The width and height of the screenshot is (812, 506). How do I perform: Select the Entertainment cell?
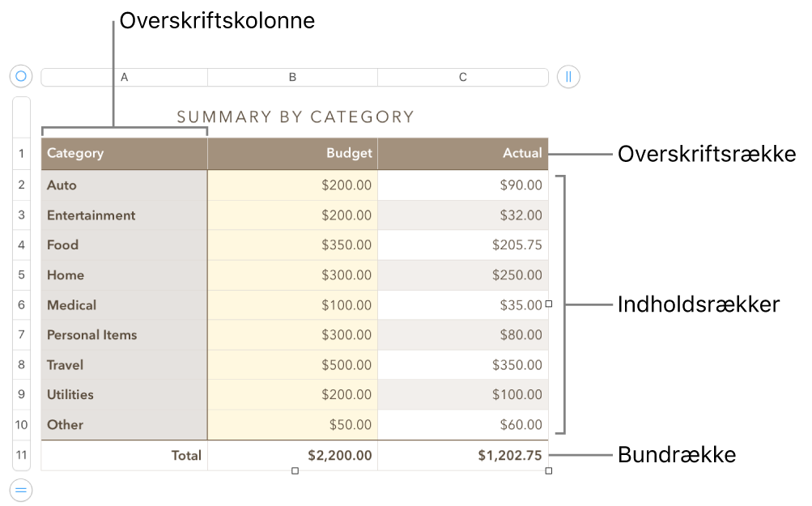[124, 215]
